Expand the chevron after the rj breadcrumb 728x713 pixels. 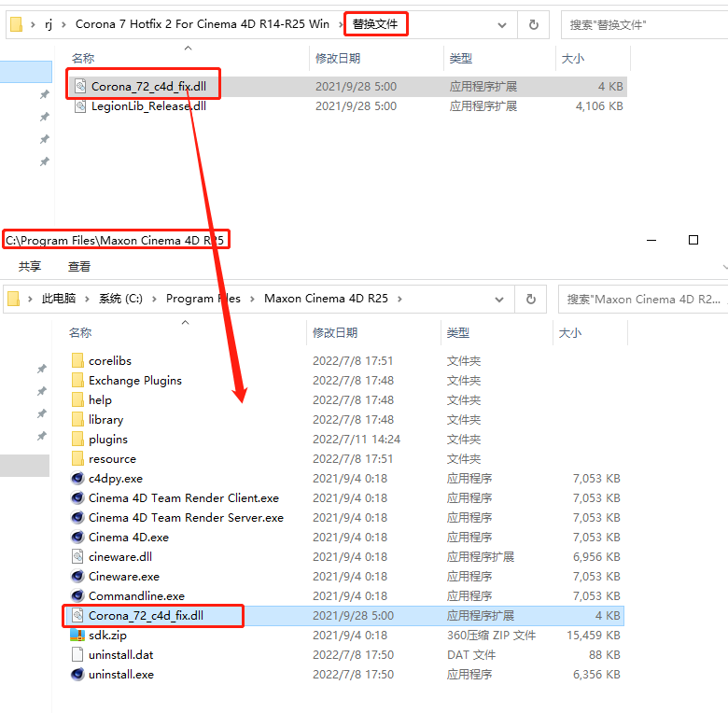63,24
